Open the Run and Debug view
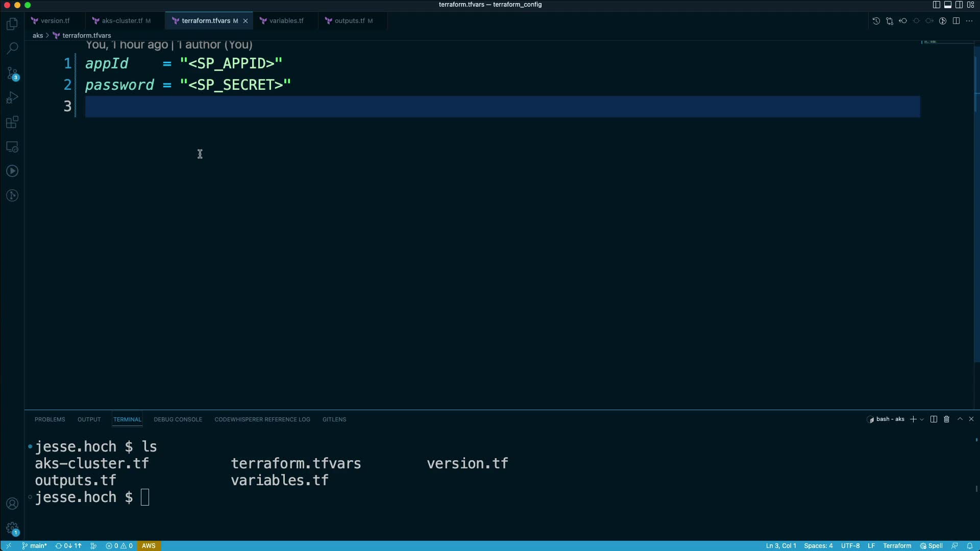Image resolution: width=980 pixels, height=551 pixels. 12,97
